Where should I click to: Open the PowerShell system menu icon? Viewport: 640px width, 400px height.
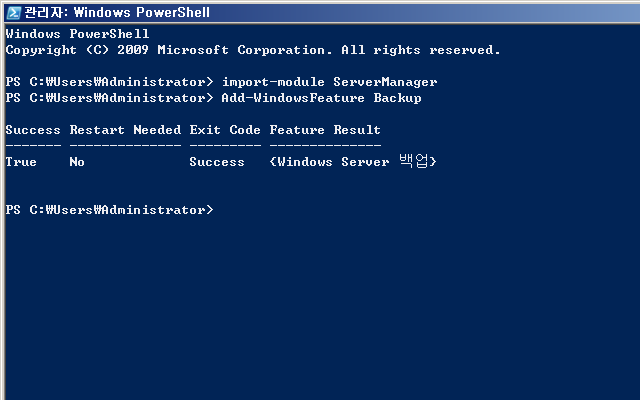pyautogui.click(x=13, y=13)
